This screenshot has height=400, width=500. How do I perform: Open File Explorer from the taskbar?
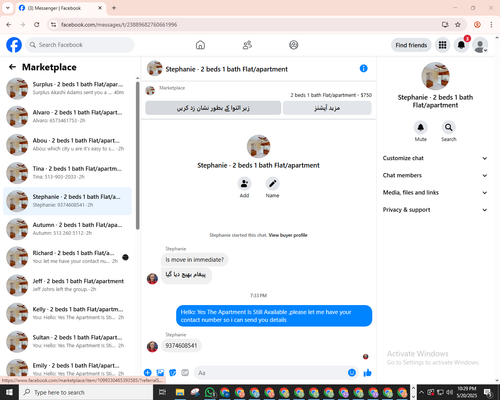(x=180, y=392)
